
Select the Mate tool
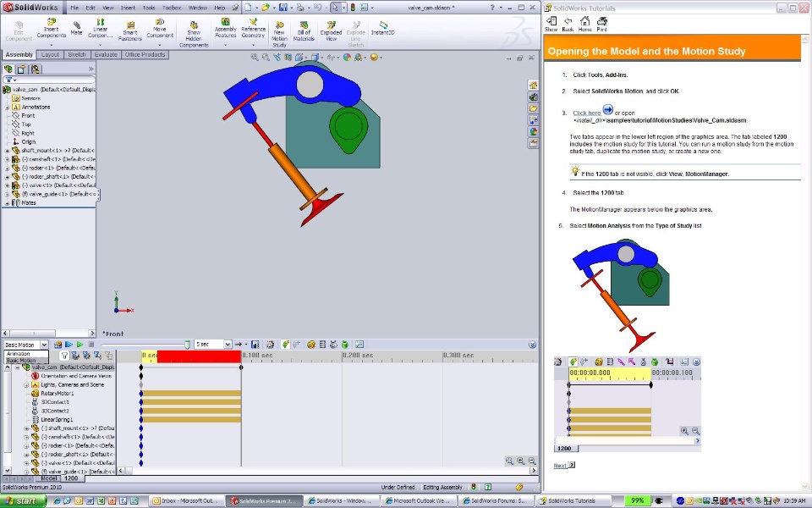[77, 29]
